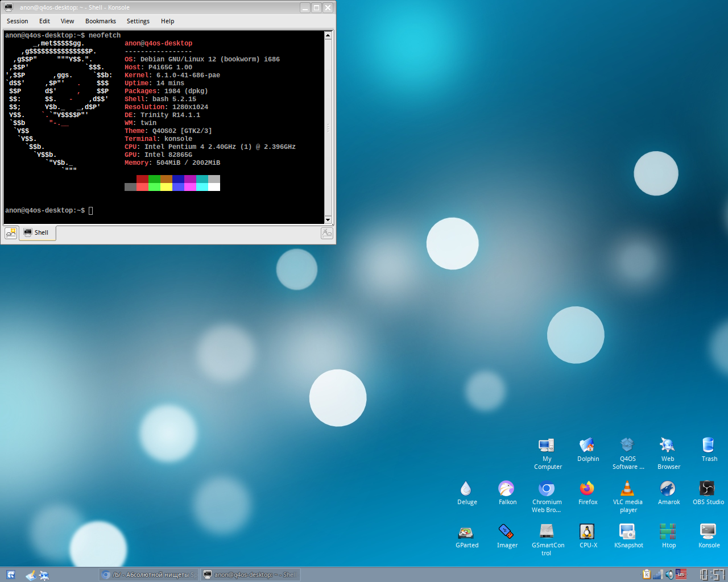Open the GParted desktop icon
Screen dimensions: 728x582
[x=466, y=532]
